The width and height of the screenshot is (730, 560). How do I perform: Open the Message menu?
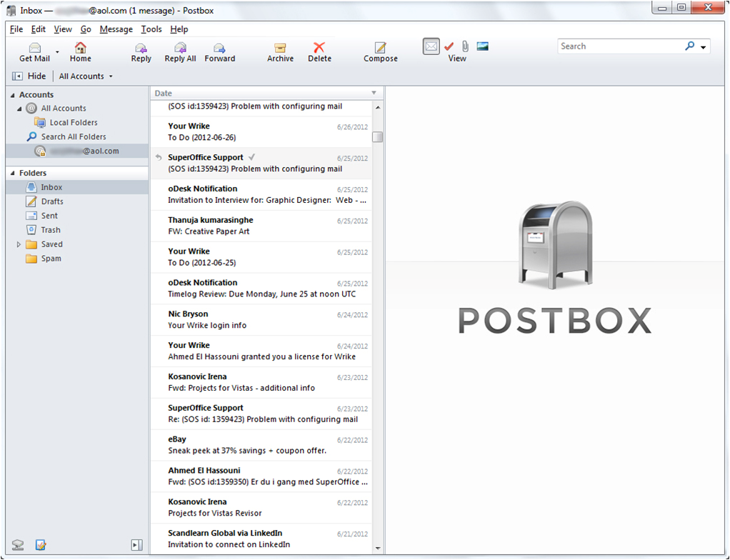pyautogui.click(x=116, y=29)
